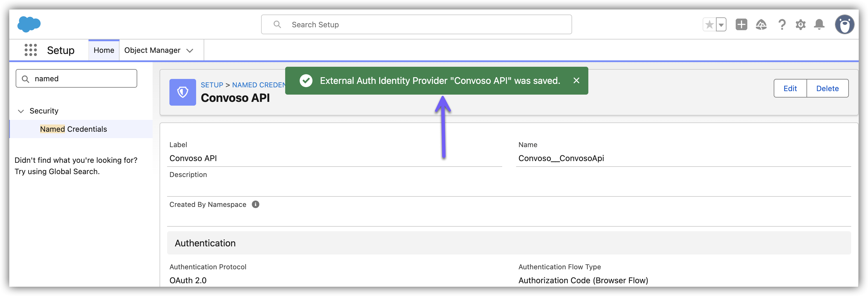Switch to the Home tab
Screen dimensions: 868x296
[x=104, y=50]
